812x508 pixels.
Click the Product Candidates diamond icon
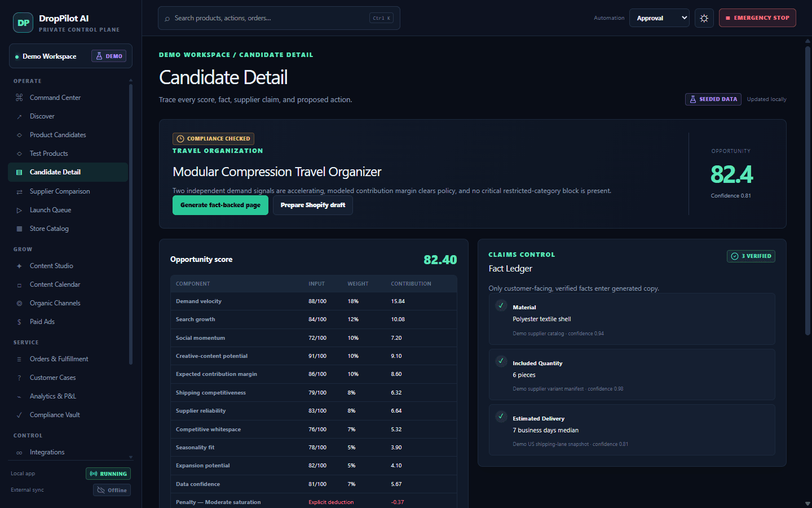19,135
